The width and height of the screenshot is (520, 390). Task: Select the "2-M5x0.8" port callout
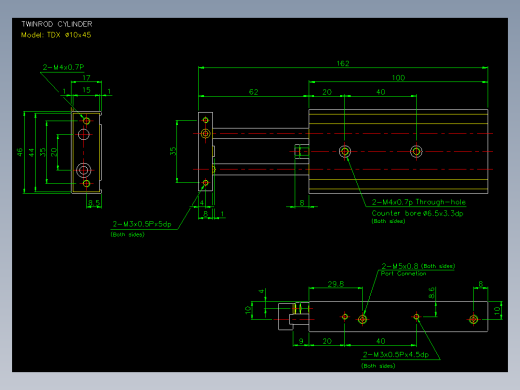coord(400,266)
